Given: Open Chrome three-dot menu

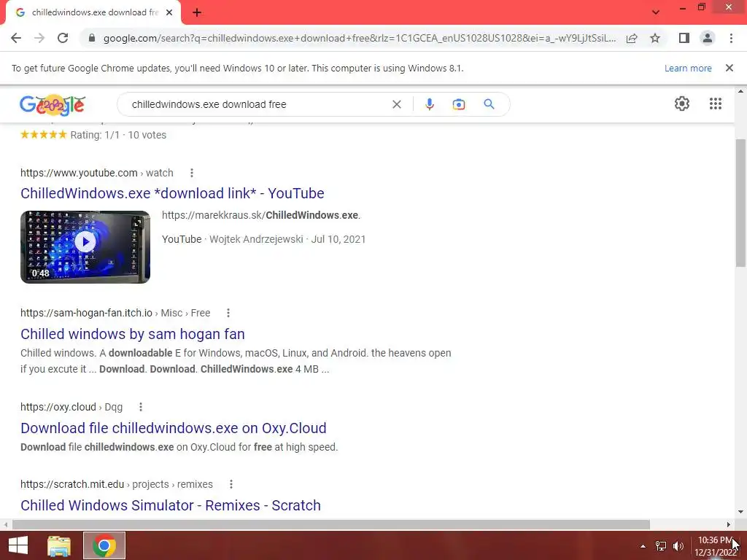Looking at the screenshot, I should click(x=731, y=38).
